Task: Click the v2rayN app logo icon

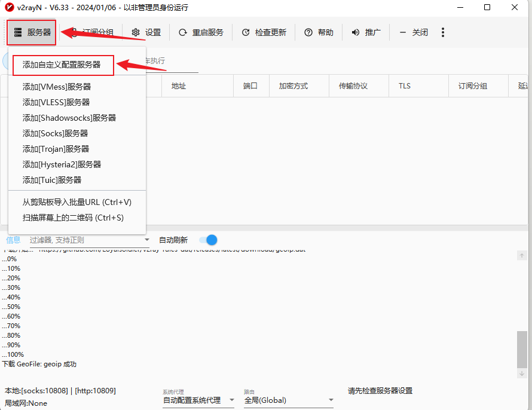Action: [9, 7]
